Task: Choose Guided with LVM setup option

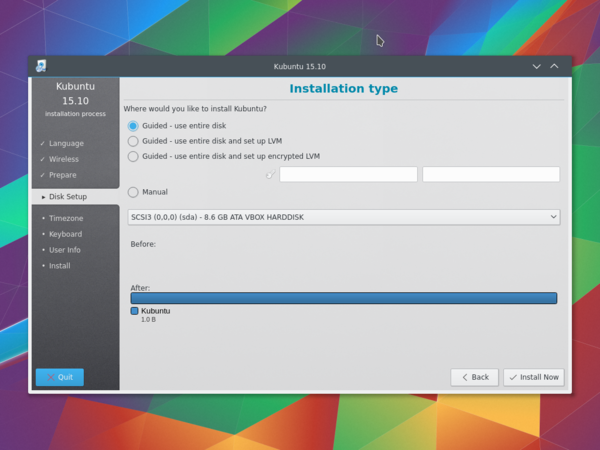Action: coord(133,141)
